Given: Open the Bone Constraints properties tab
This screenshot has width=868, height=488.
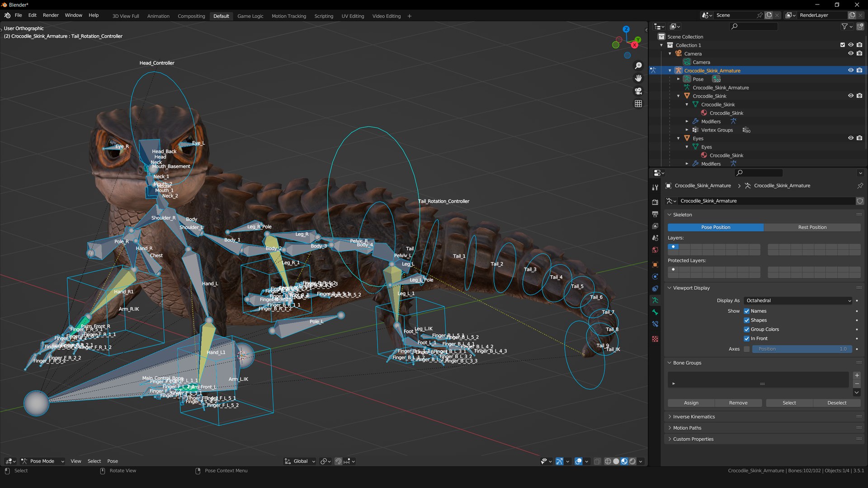Looking at the screenshot, I should pos(655,324).
